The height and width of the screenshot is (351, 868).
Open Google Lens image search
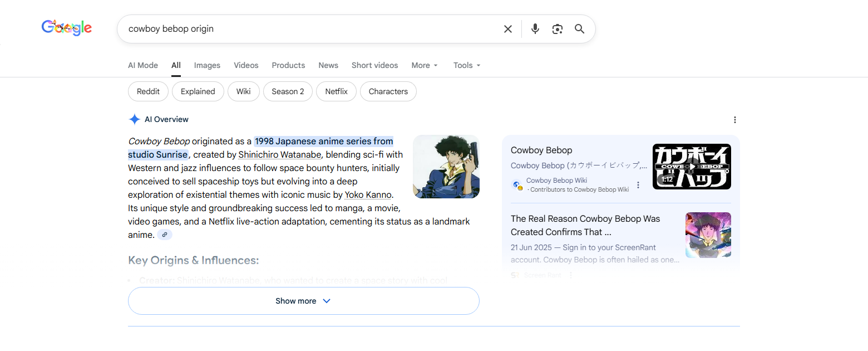click(558, 29)
